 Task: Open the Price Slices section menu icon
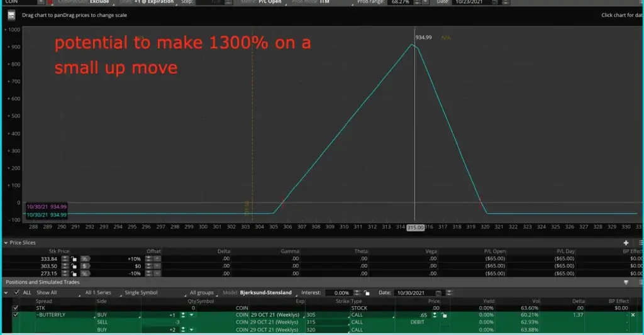coord(641,243)
